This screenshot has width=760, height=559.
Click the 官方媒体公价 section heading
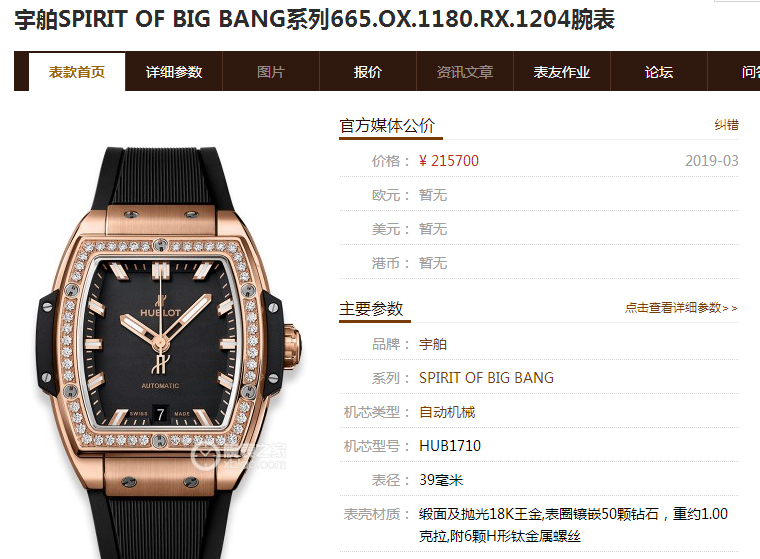387,126
